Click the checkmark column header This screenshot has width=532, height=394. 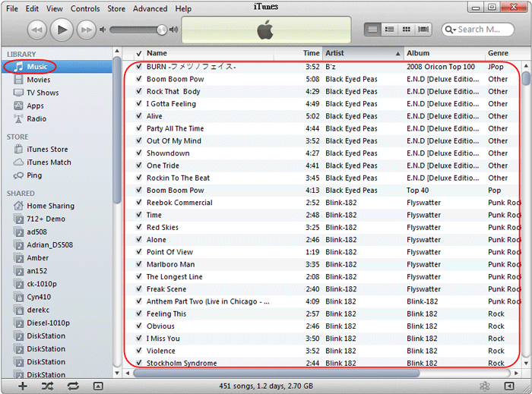coord(138,53)
